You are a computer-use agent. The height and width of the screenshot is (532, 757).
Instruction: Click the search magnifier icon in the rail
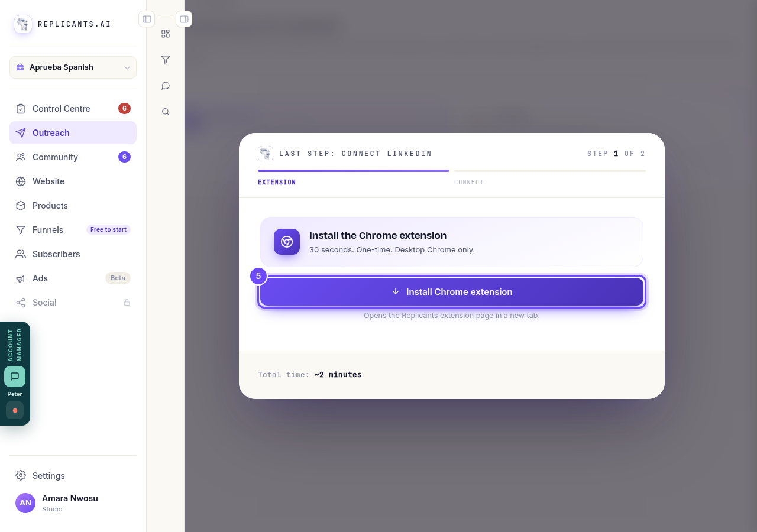pyautogui.click(x=166, y=112)
